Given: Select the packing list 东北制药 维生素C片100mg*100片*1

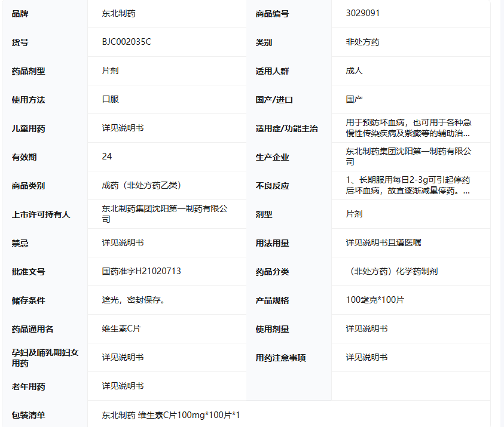Looking at the screenshot, I should [x=171, y=415].
